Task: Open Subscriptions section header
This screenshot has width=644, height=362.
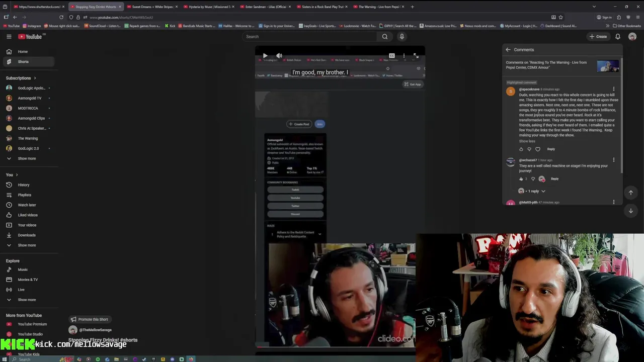Action: [x=21, y=78]
